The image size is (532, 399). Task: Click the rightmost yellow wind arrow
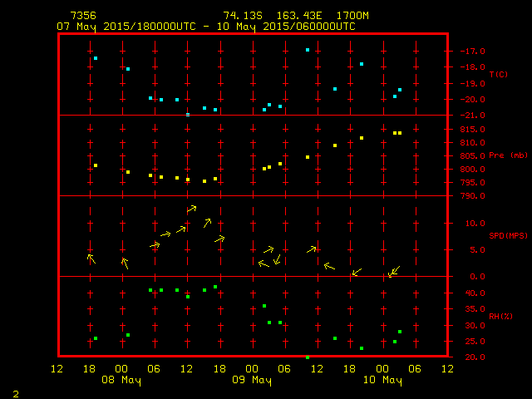(x=395, y=270)
